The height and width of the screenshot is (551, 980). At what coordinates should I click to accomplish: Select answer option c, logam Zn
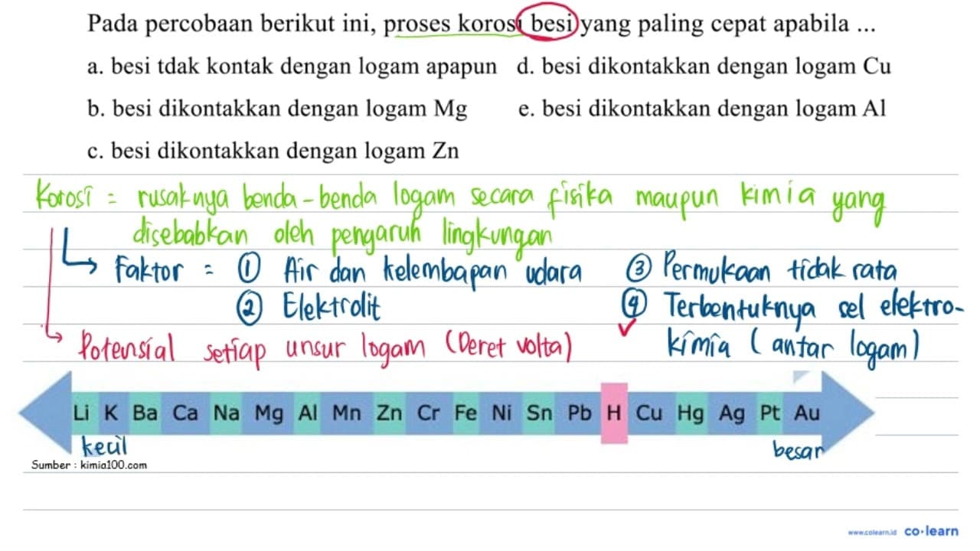point(273,150)
